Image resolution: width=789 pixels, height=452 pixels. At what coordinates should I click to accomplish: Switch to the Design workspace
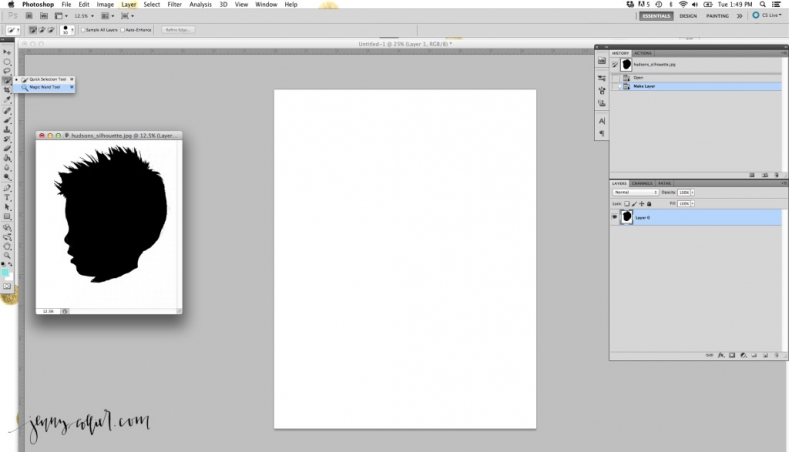(x=688, y=16)
